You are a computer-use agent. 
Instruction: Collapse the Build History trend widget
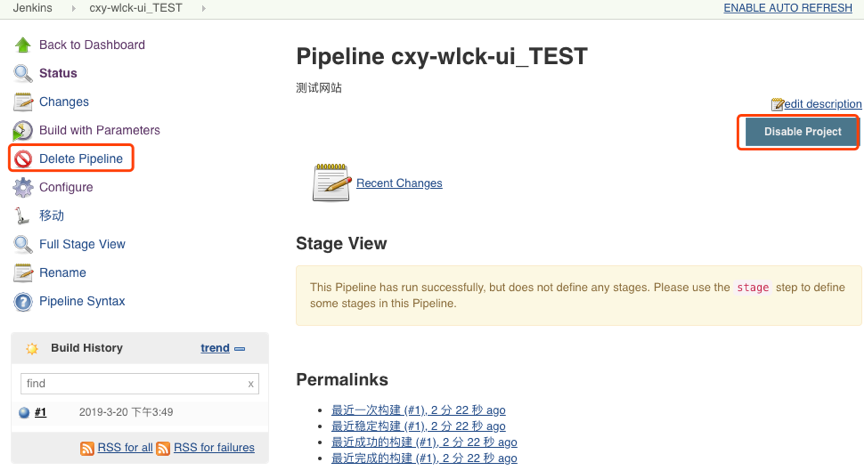click(239, 349)
